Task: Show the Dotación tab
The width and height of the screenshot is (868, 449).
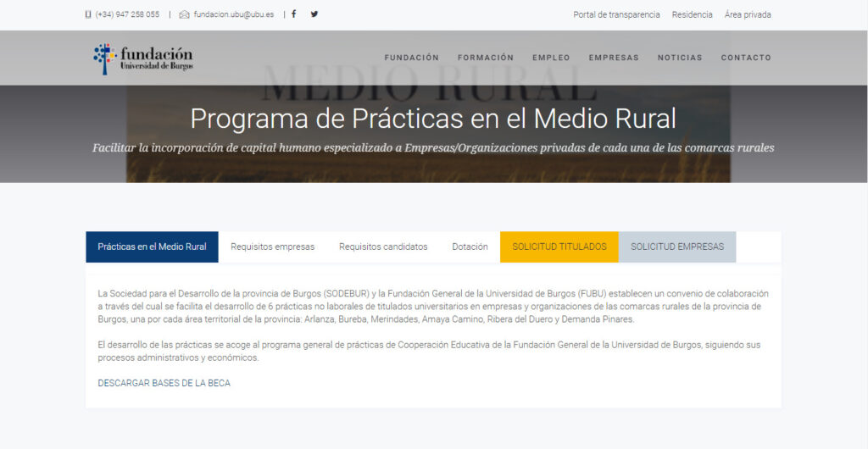Action: pyautogui.click(x=470, y=247)
